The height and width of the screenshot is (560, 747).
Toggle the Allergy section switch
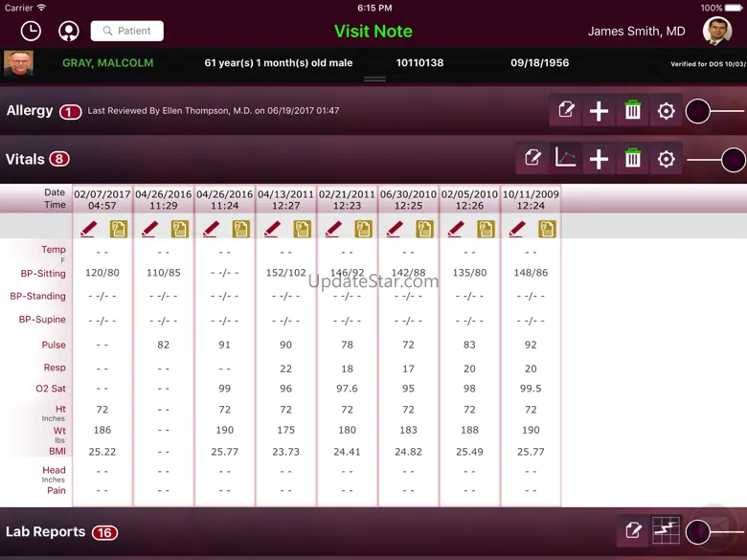pyautogui.click(x=714, y=111)
